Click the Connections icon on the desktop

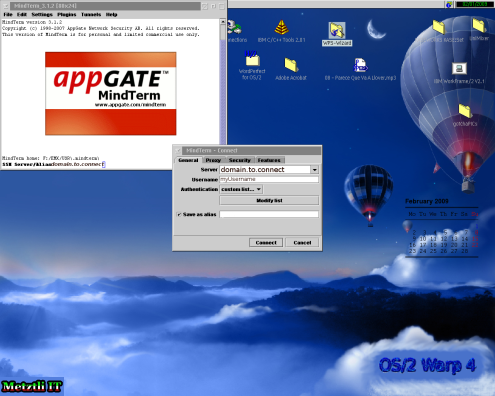[234, 27]
